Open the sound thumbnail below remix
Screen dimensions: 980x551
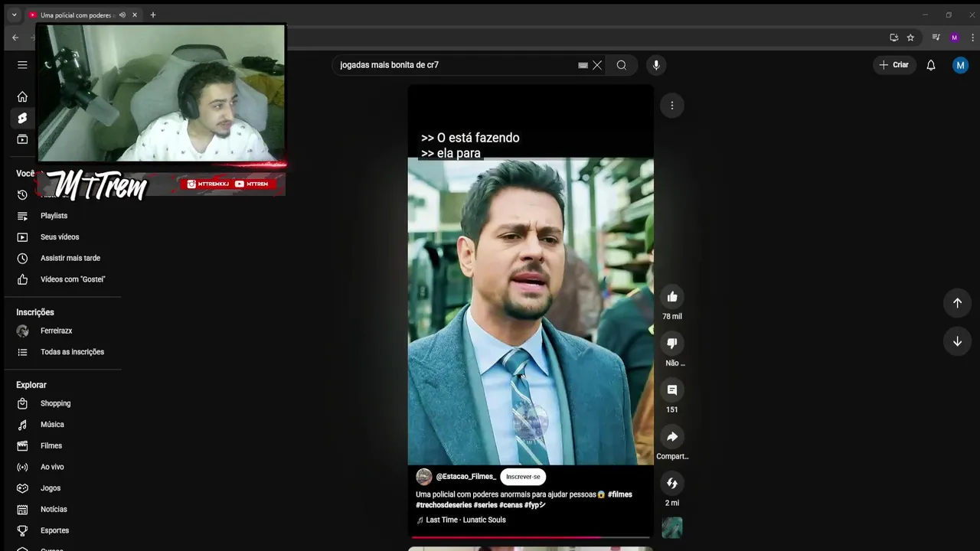[672, 528]
